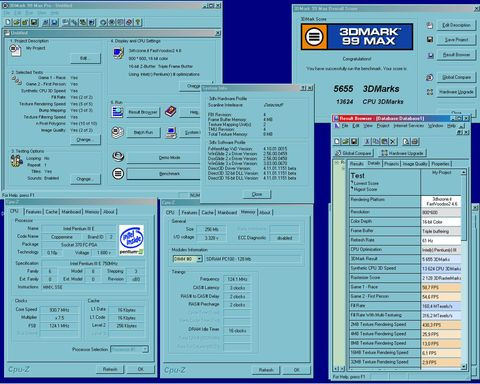Click the Batch Run stacked-disks icon

tap(118, 132)
